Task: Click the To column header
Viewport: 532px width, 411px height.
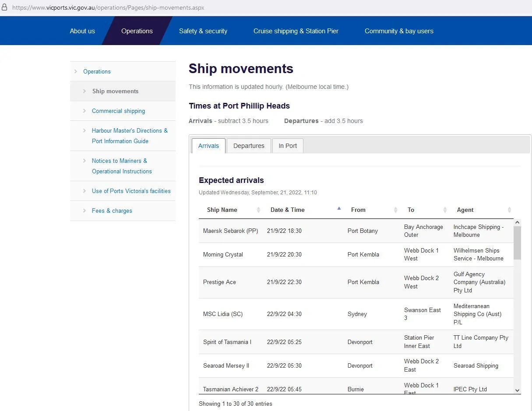Action: 411,210
